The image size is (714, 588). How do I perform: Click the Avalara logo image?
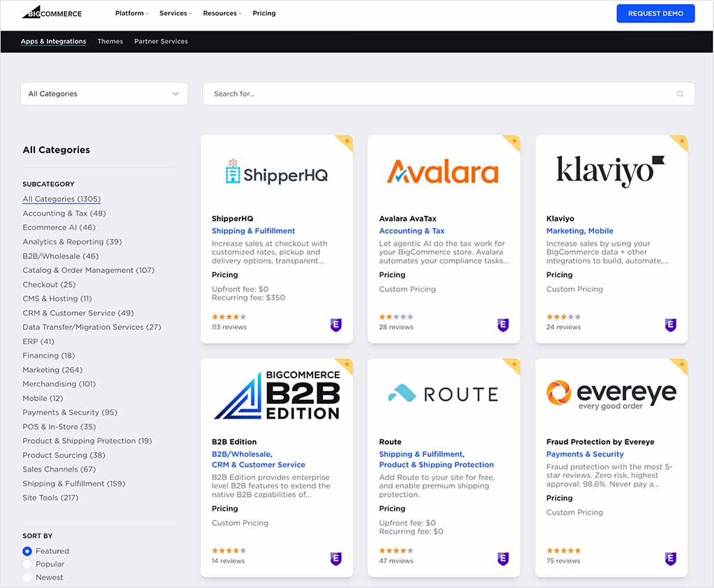pyautogui.click(x=443, y=171)
